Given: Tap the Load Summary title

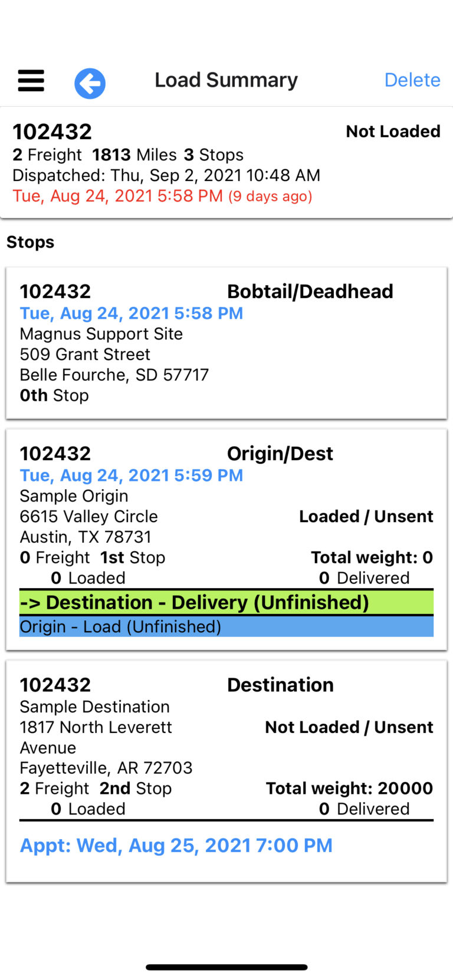Looking at the screenshot, I should tap(226, 80).
